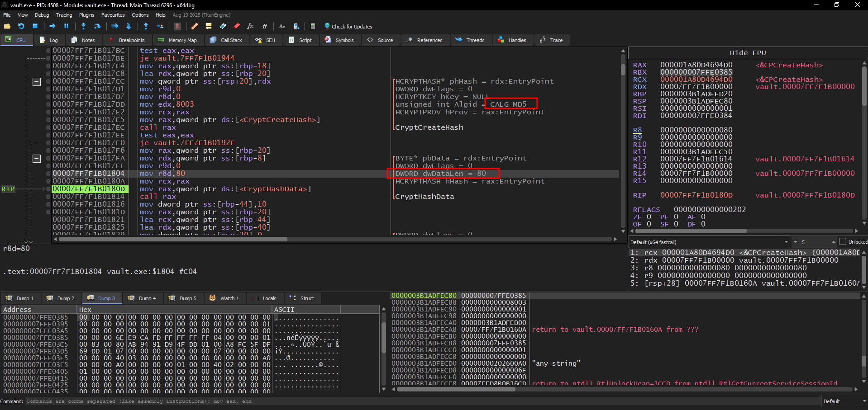Open variables via the hash icon
This screenshot has width=868, height=410.
click(x=265, y=26)
